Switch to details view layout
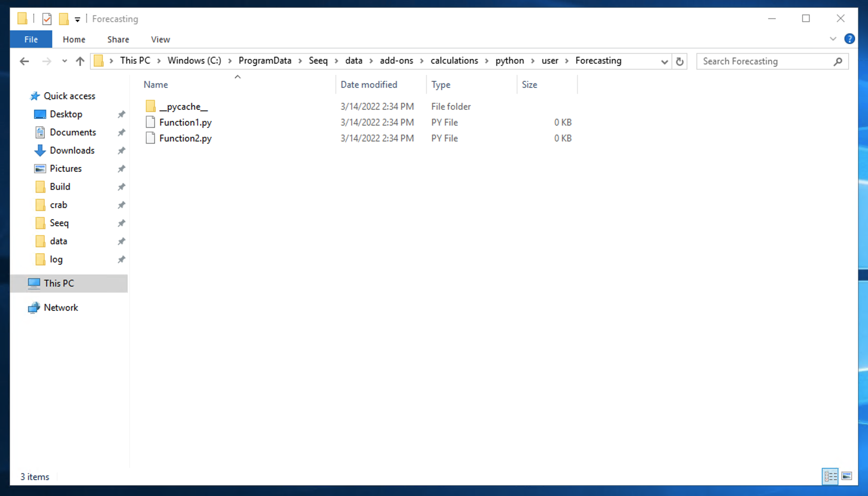The width and height of the screenshot is (868, 496). 830,477
